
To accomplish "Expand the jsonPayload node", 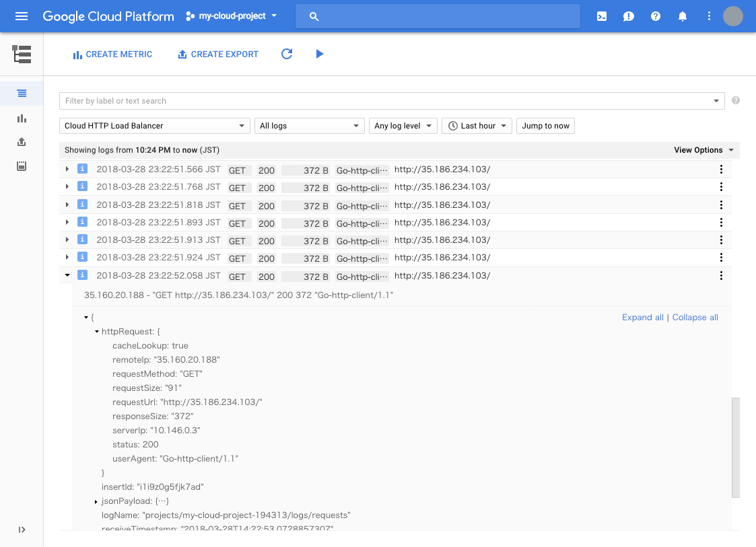I will click(96, 502).
